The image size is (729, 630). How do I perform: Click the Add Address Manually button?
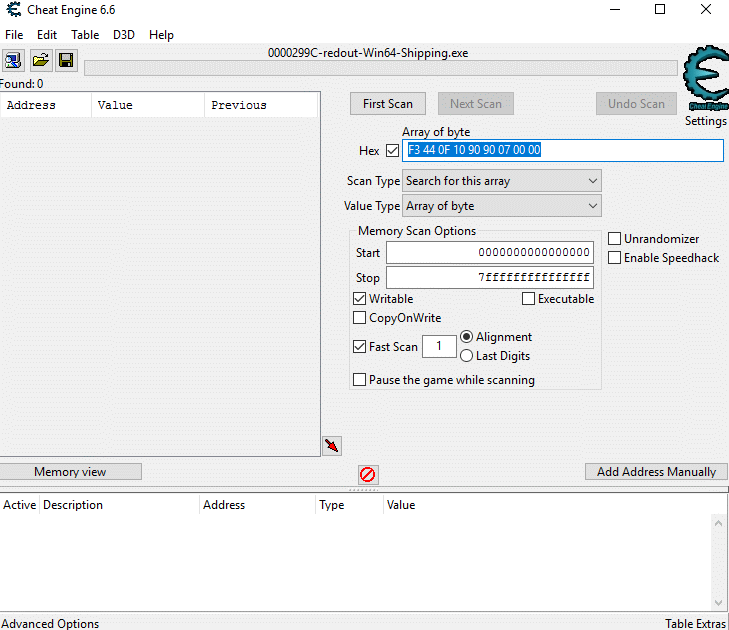(x=656, y=472)
